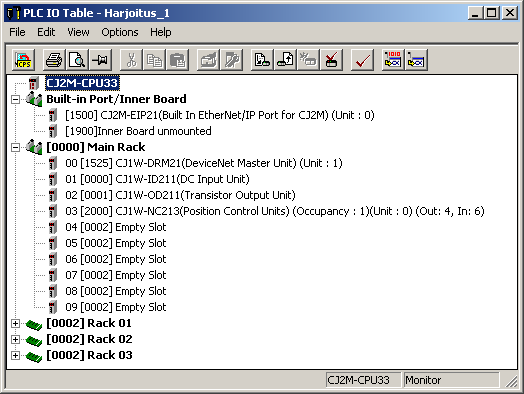Click the rightmost unit compare icon

pyautogui.click(x=416, y=60)
